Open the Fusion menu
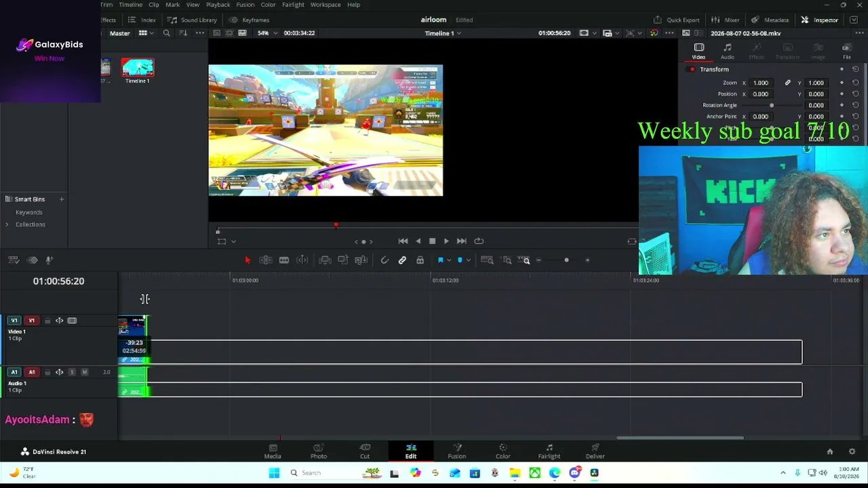Screen dimensions: 868x488 coord(245,5)
